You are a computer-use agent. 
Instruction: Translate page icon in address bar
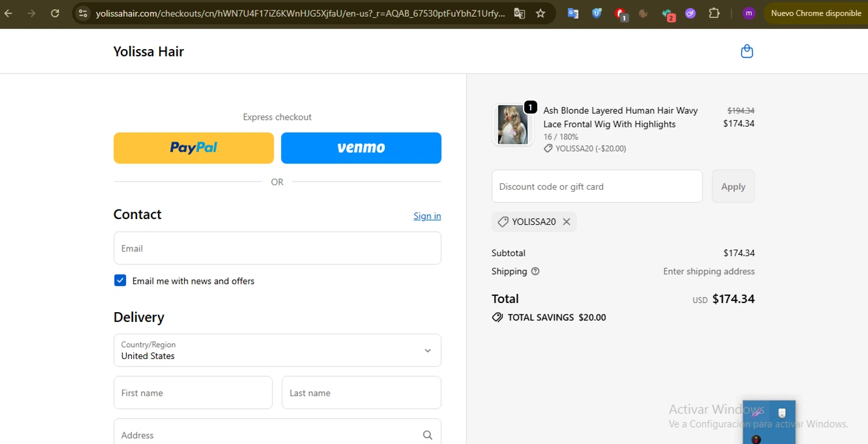pyautogui.click(x=520, y=13)
